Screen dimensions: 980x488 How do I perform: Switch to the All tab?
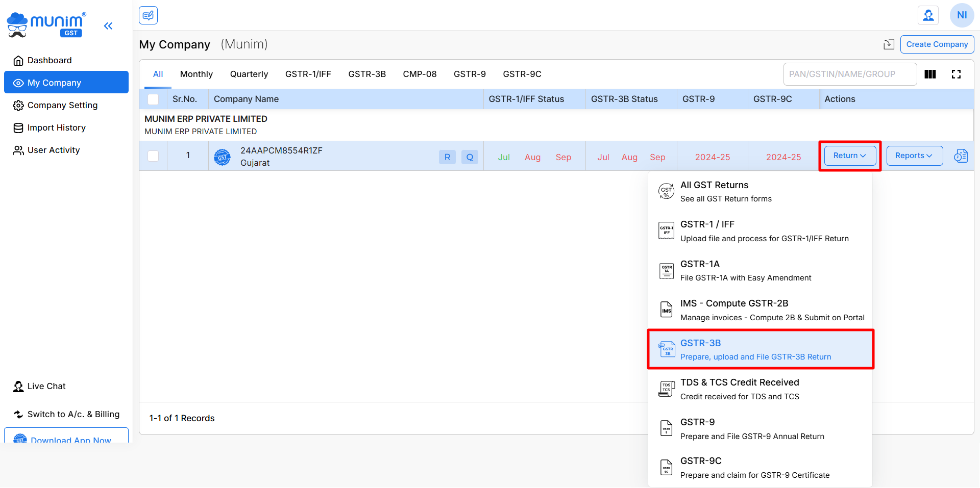(x=158, y=74)
